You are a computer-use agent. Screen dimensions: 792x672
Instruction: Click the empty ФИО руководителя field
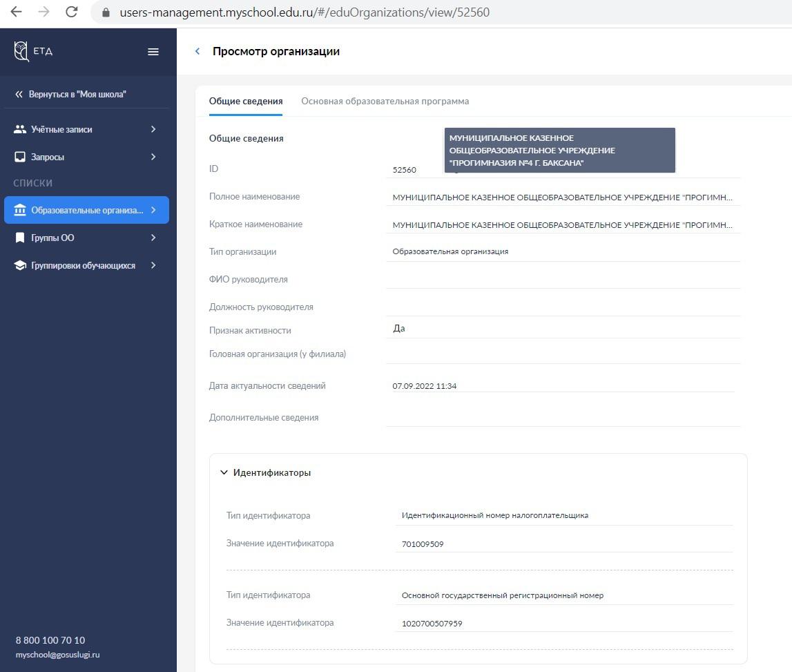[x=563, y=279]
